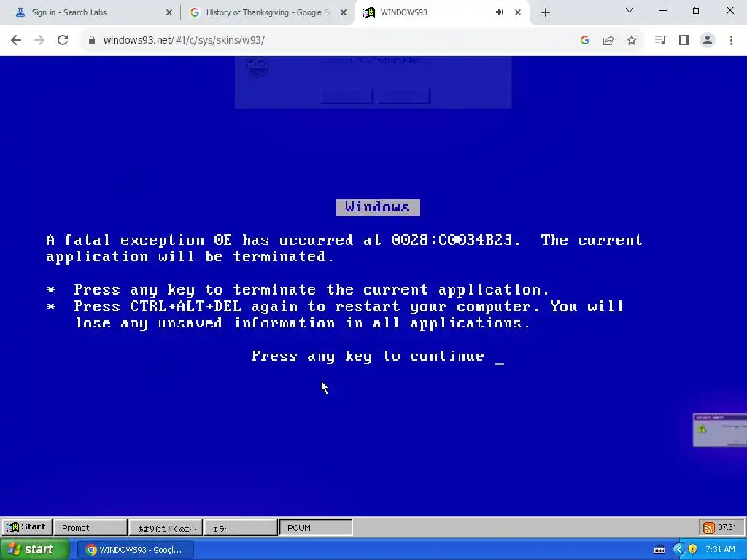Select WINDOW593 Chrome taskbar button

(x=136, y=550)
